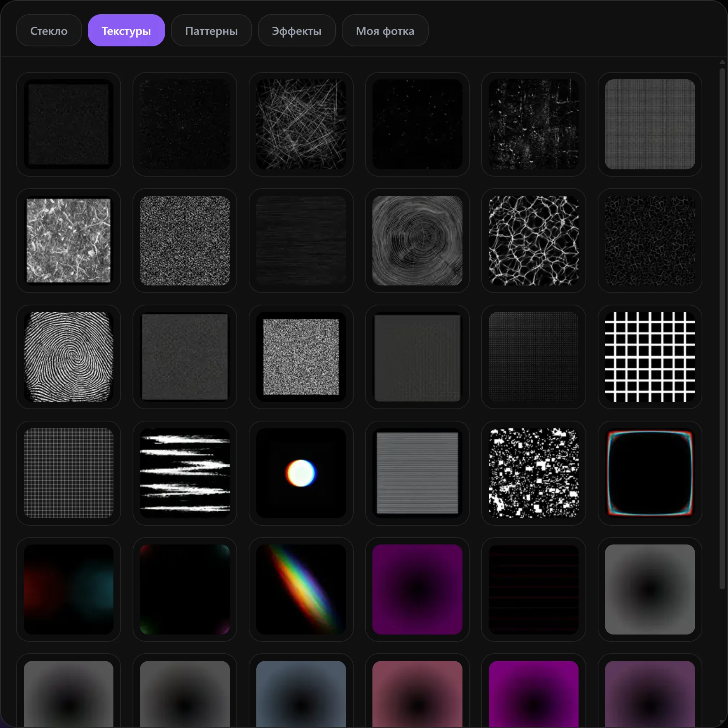The image size is (728, 728).
Task: Select the dark red horizontal lines texture
Action: coord(533,589)
